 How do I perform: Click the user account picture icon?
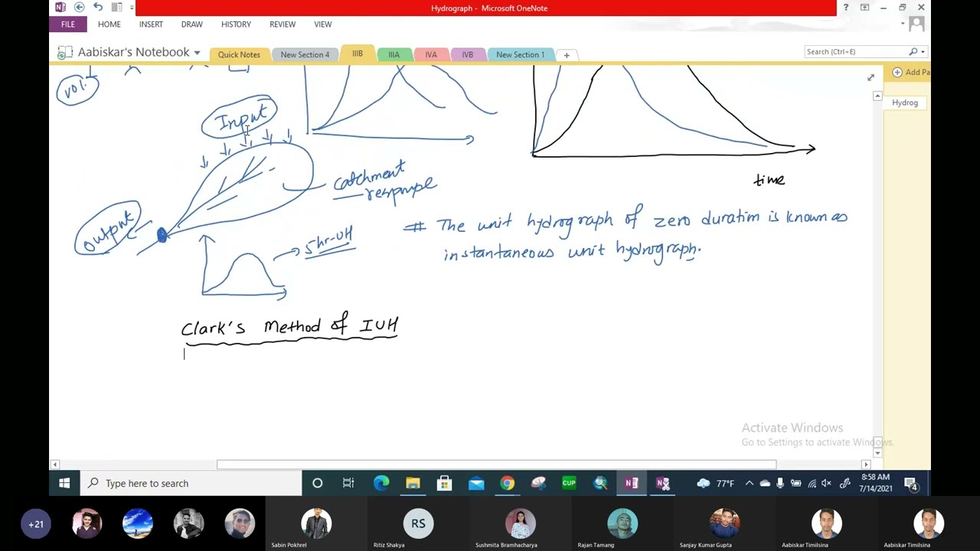(x=916, y=24)
